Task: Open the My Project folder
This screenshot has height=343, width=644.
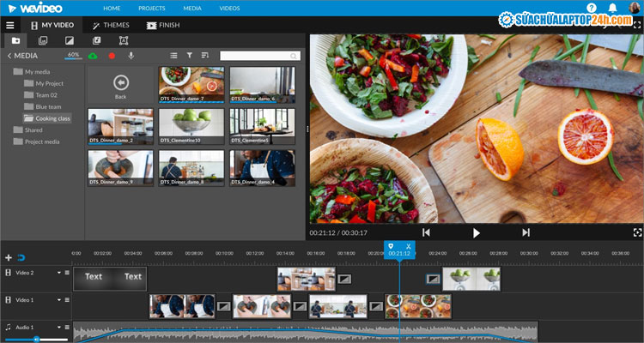Action: pos(44,83)
